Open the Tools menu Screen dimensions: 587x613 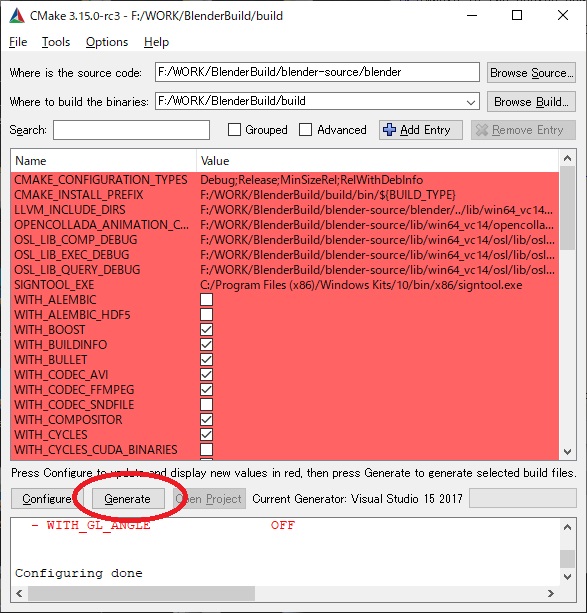[x=56, y=42]
